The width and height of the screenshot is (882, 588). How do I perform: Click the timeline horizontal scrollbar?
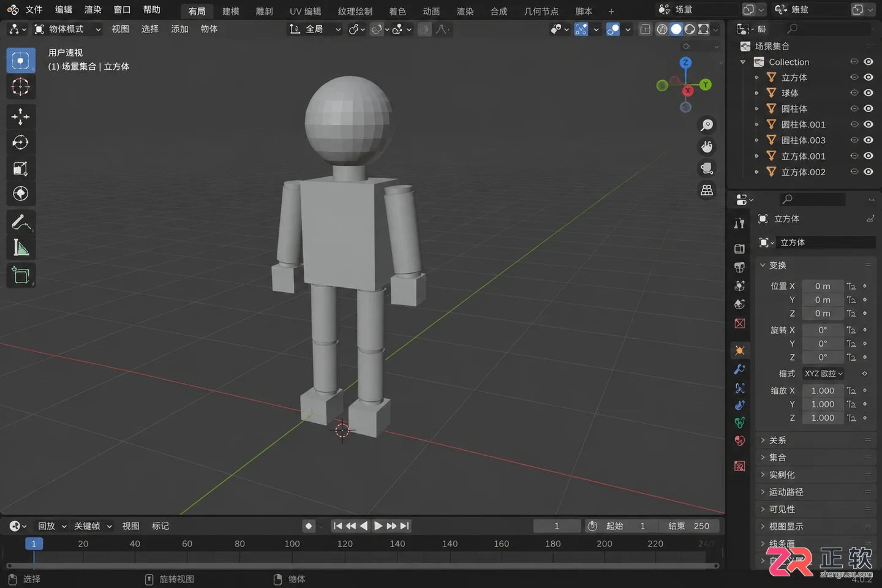click(362, 566)
